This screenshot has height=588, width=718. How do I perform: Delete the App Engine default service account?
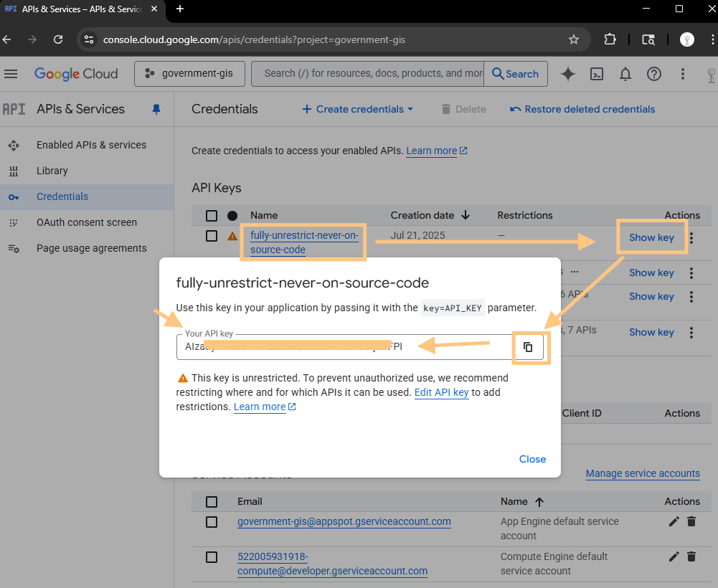[691, 521]
